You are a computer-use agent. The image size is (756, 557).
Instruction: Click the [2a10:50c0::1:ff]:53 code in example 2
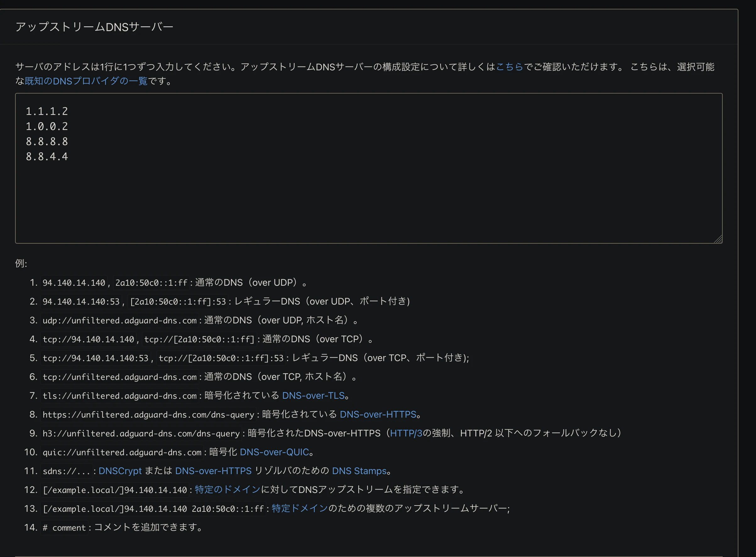tap(178, 301)
